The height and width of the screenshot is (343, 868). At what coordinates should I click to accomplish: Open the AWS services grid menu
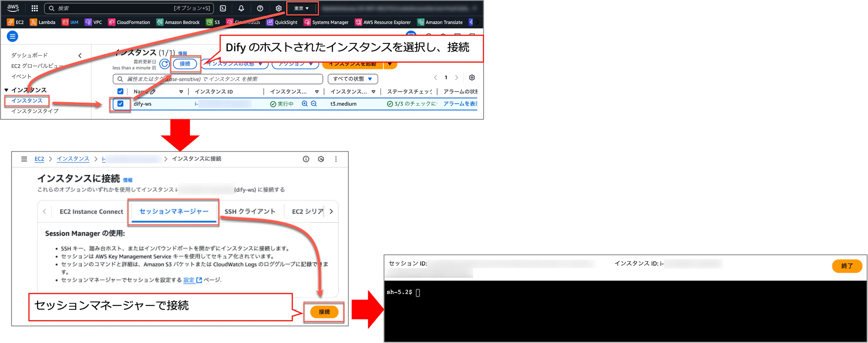35,8
